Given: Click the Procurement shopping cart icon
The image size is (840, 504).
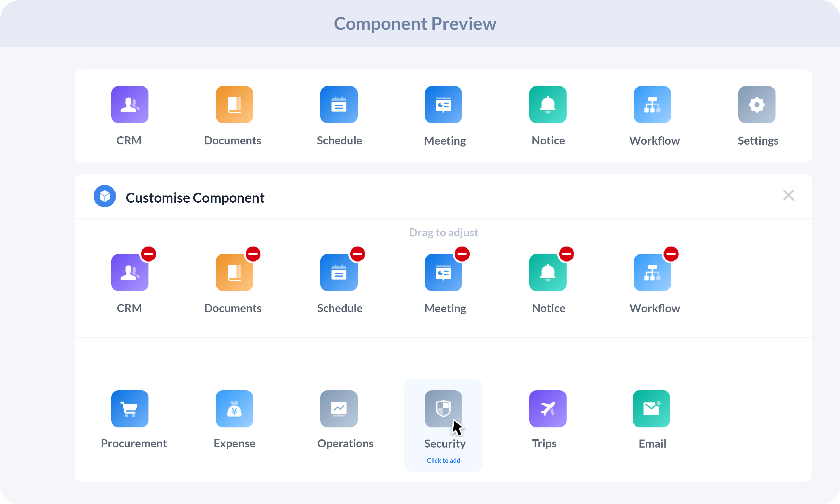Looking at the screenshot, I should pos(130,409).
